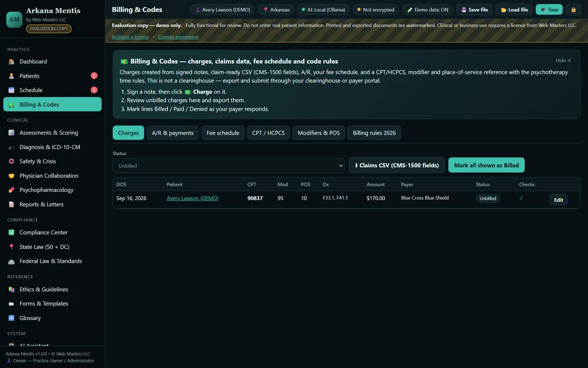The image size is (588, 368).
Task: Download Claims CSV (CMS-1500 fields)
Action: click(x=397, y=165)
